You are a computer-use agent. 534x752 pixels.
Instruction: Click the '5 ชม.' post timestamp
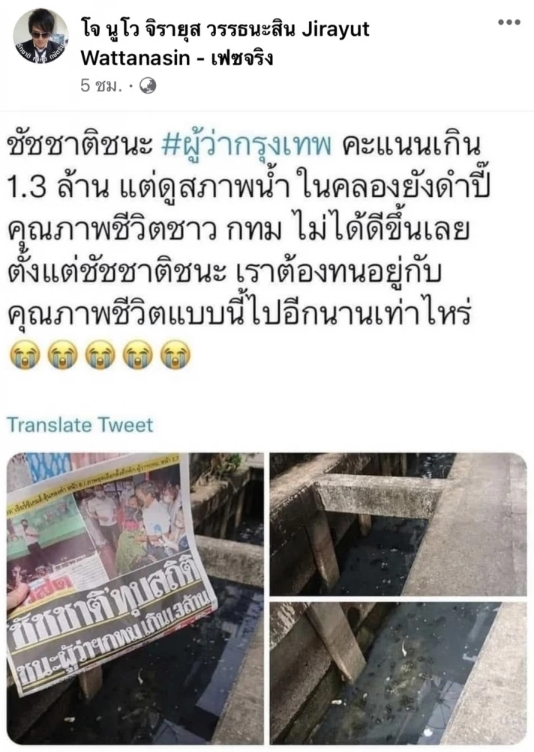pyautogui.click(x=98, y=86)
